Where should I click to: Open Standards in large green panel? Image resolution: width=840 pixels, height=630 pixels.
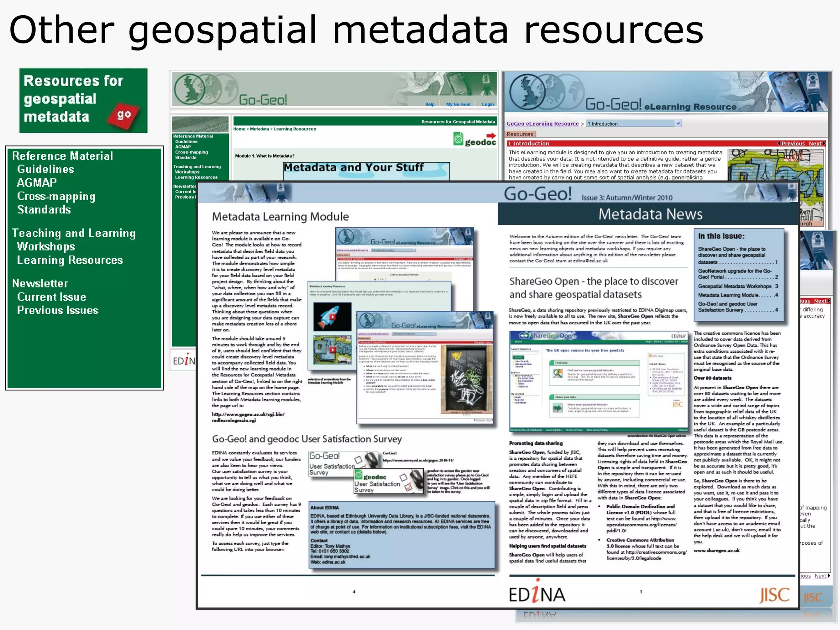[44, 210]
